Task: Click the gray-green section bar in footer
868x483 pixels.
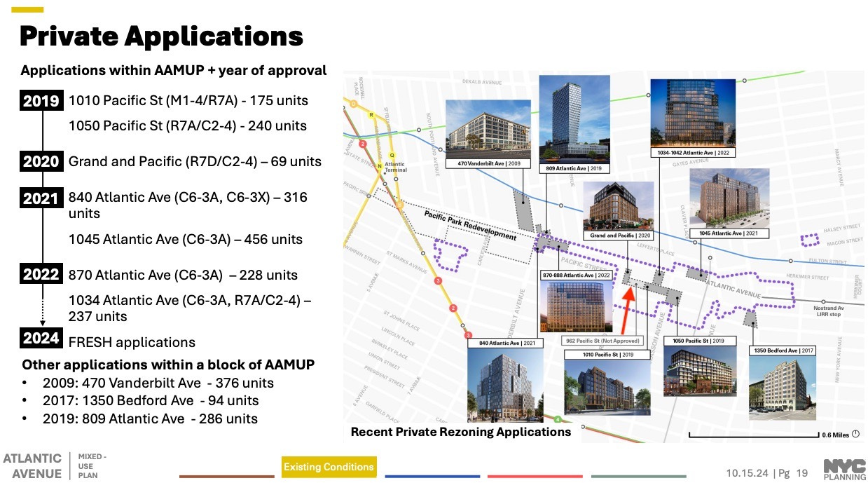Action: point(638,477)
